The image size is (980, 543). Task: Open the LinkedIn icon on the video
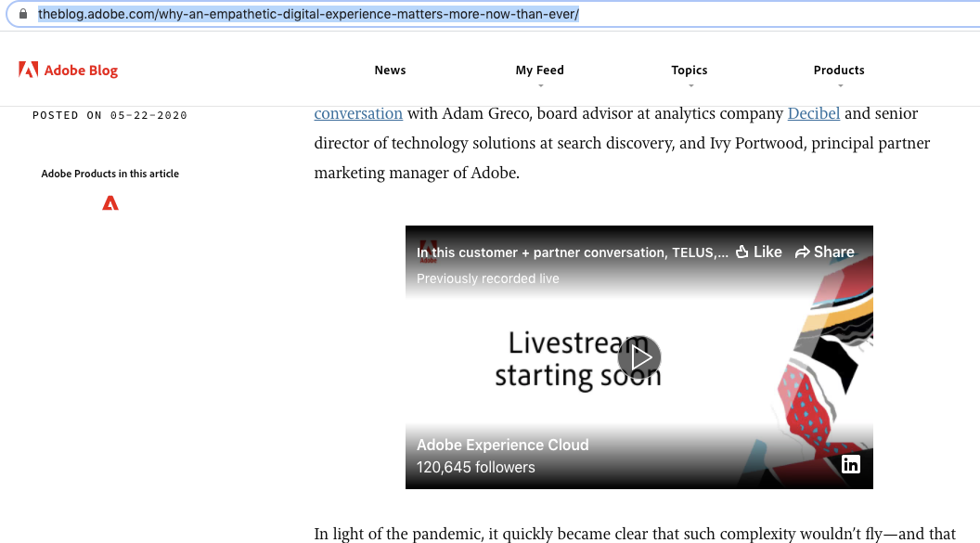[850, 464]
